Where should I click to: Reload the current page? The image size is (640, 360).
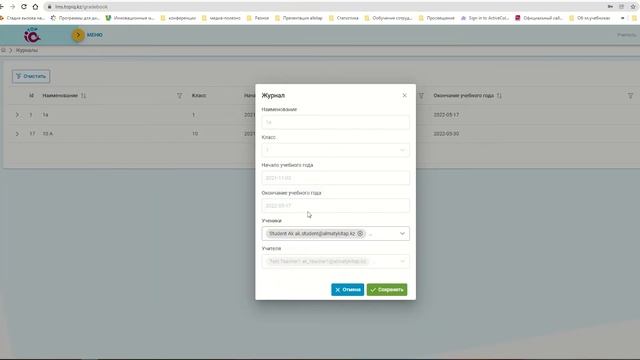click(x=24, y=7)
